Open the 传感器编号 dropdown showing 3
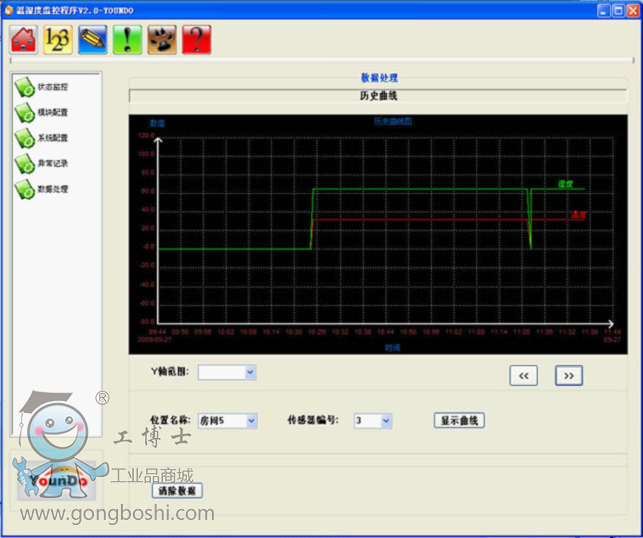Screen dimensions: 643x538 click(385, 421)
